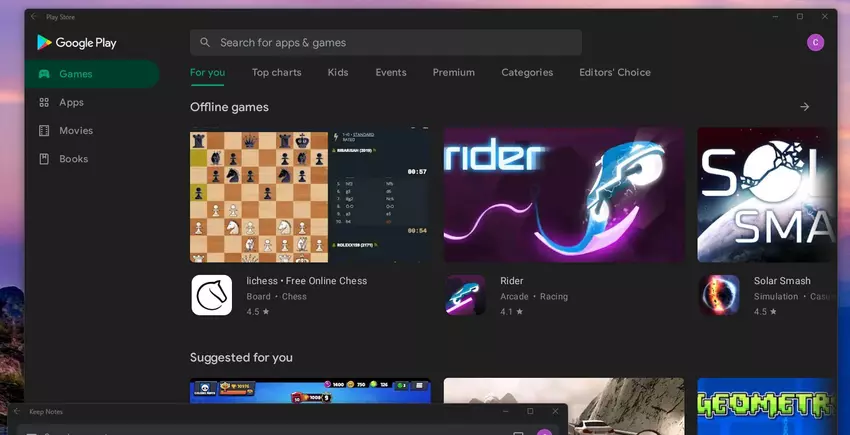Click the search magnifier icon
Viewport: 850px width, 435px height.
coord(205,43)
